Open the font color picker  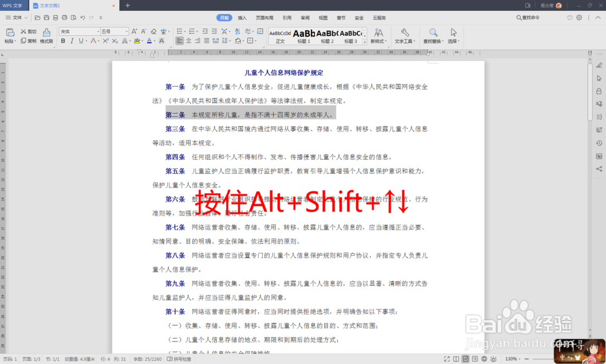[150, 41]
